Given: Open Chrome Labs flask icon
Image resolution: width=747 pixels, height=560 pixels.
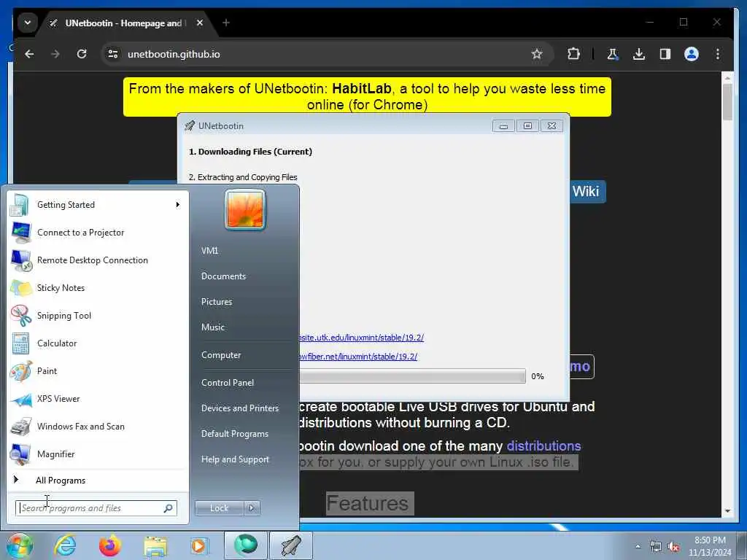Looking at the screenshot, I should (x=612, y=54).
